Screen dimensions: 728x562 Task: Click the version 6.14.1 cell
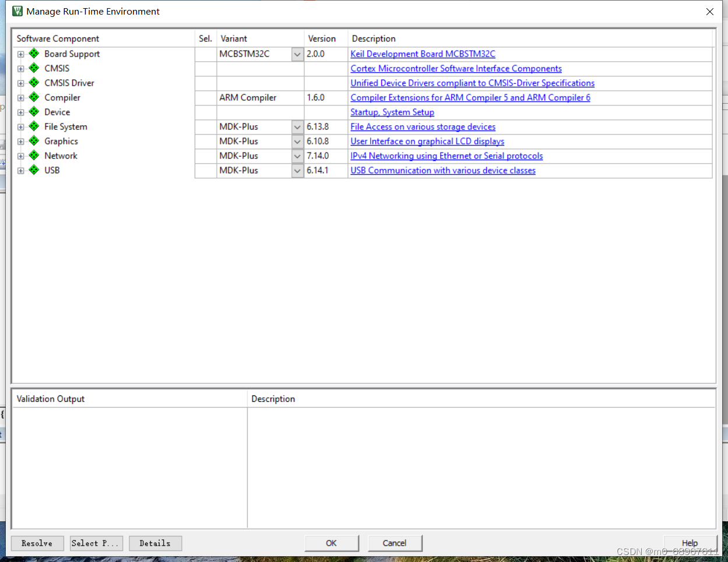(x=326, y=171)
